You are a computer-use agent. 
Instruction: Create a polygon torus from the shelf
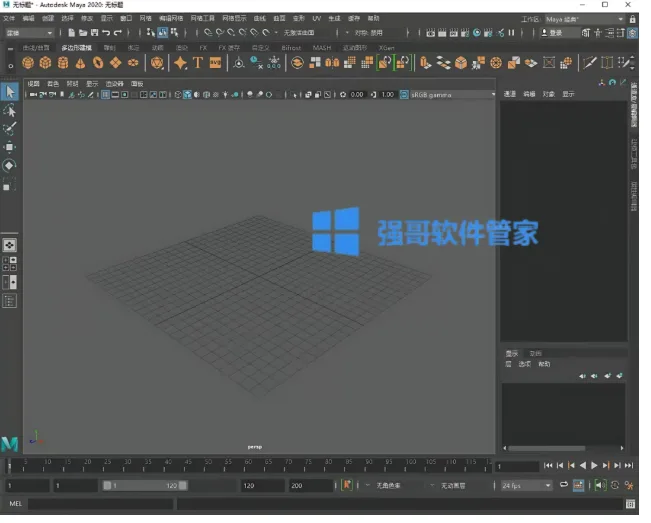pyautogui.click(x=98, y=63)
